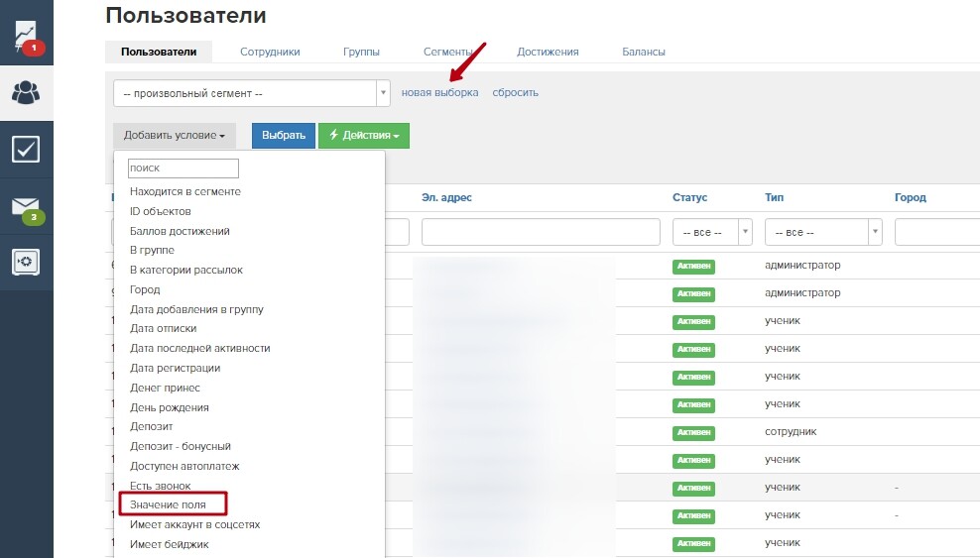Image resolution: width=980 pixels, height=558 pixels.
Task: Select the День рождения condition
Action: 170,407
